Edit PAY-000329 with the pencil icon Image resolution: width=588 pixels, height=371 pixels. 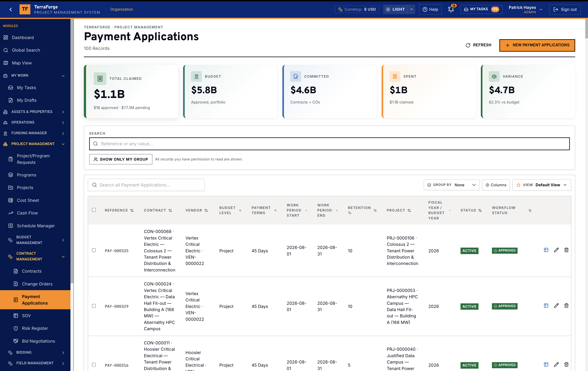coord(556,306)
